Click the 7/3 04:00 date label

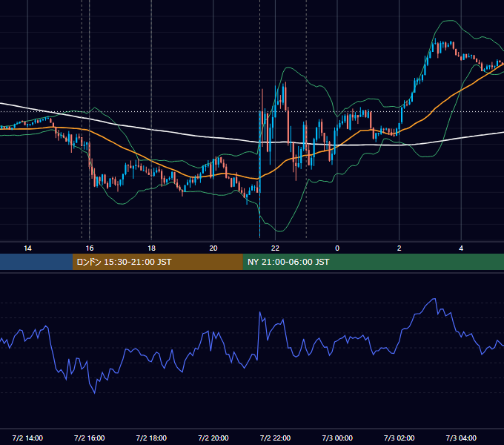[461, 438]
